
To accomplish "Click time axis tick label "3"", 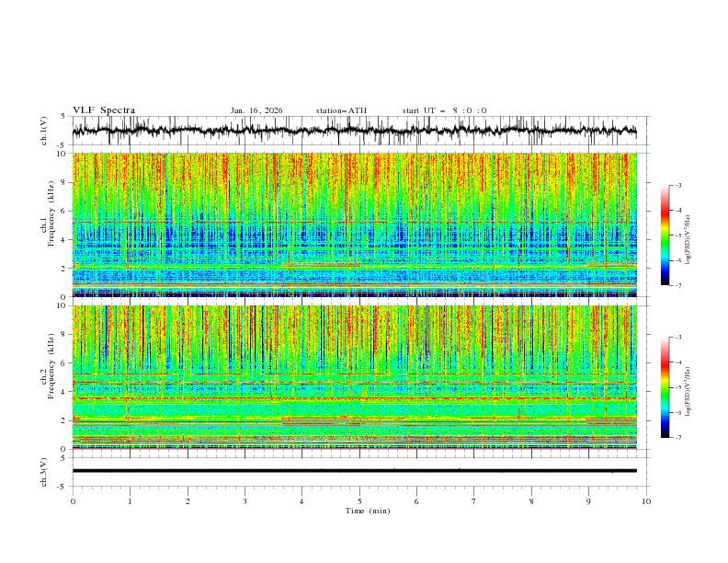I will coord(245,501).
